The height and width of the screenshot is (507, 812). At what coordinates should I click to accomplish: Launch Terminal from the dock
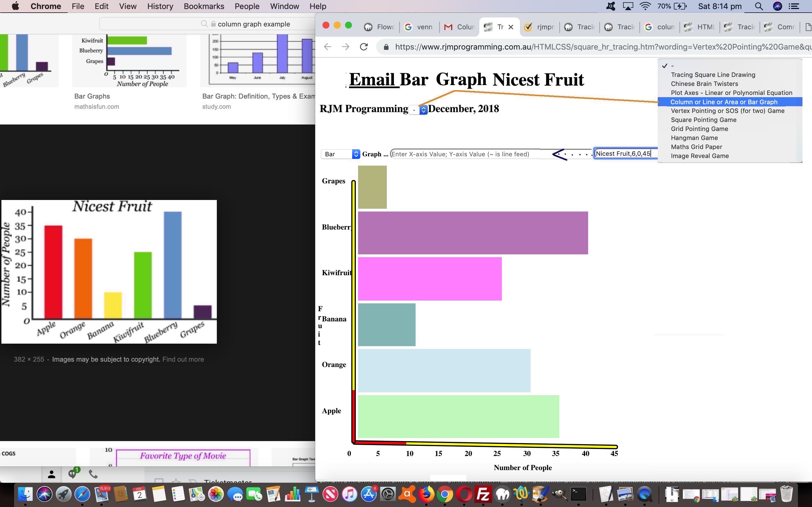click(579, 494)
